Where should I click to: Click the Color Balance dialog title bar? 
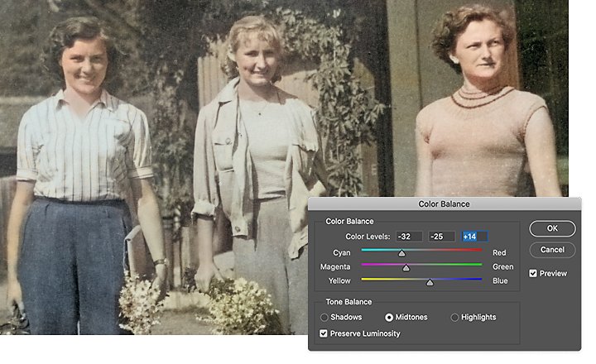click(x=445, y=204)
